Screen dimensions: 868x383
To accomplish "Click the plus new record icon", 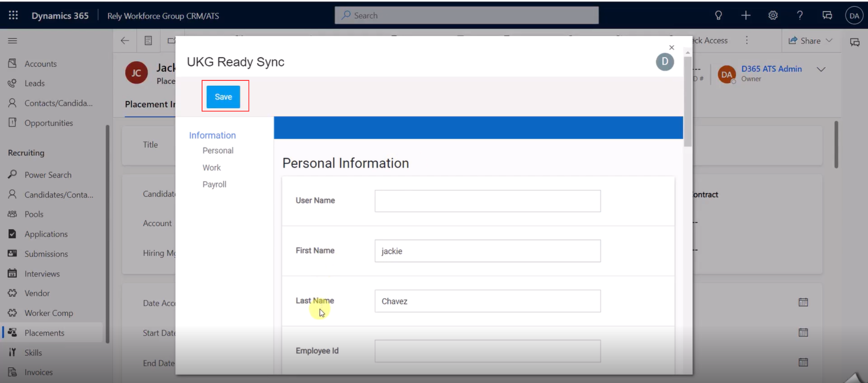I will pyautogui.click(x=746, y=15).
